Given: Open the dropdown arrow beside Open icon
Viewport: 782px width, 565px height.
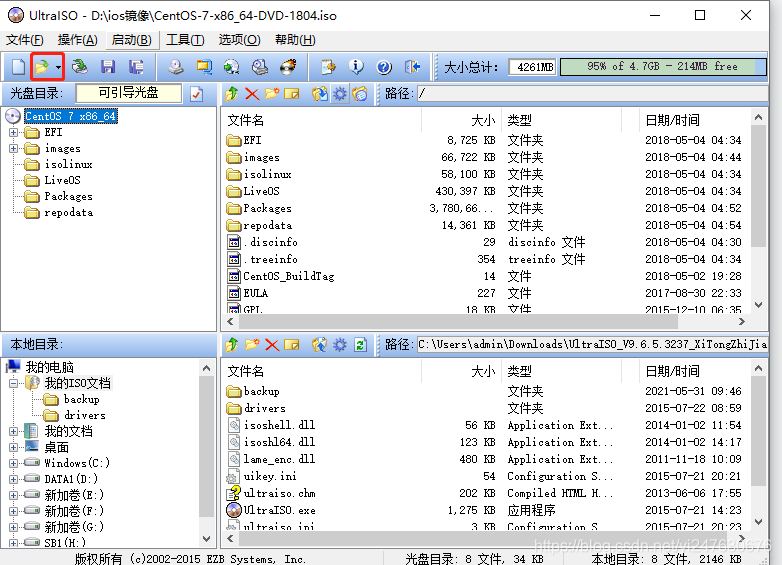Looking at the screenshot, I should [x=58, y=67].
